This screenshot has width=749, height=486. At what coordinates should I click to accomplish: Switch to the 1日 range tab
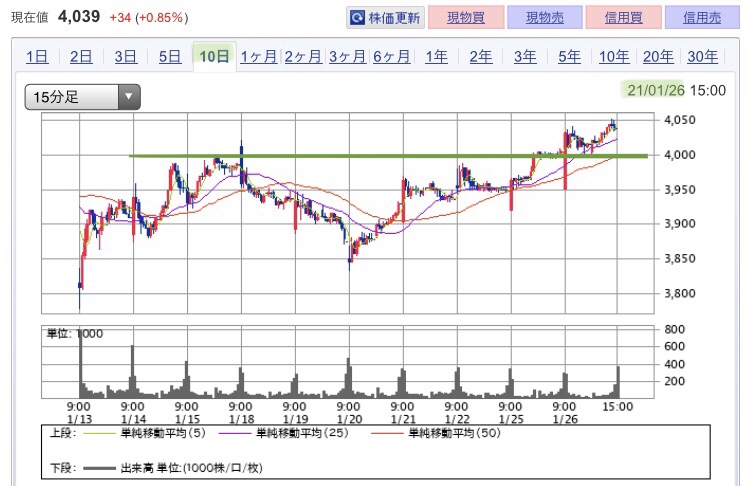coord(37,57)
